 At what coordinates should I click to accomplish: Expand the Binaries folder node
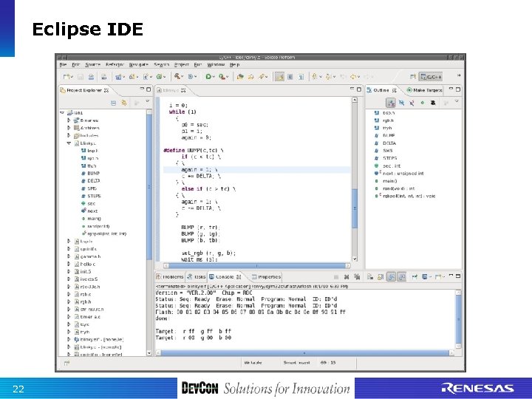[69, 120]
